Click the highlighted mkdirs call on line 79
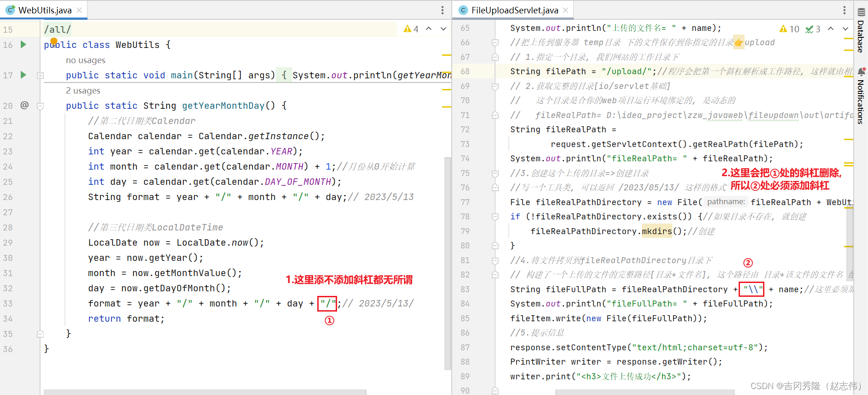This screenshot has width=868, height=395. click(x=657, y=231)
